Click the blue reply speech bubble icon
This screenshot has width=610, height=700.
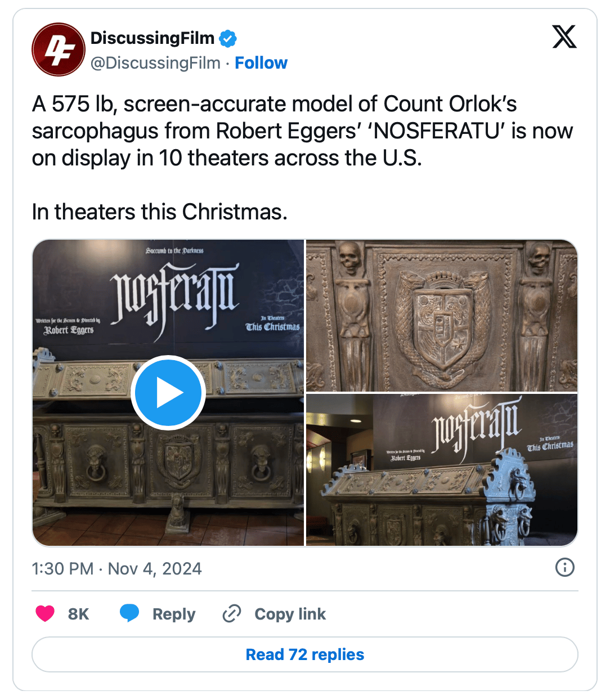click(129, 613)
